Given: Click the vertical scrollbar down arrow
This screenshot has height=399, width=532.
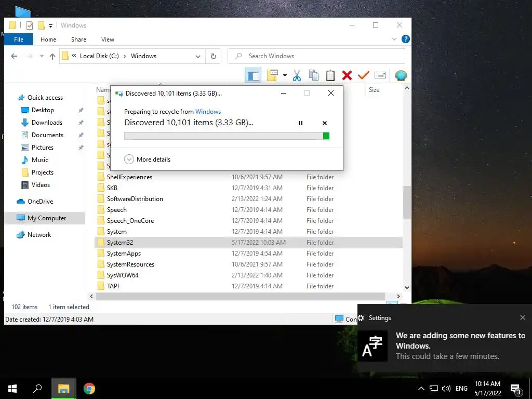Looking at the screenshot, I should (407, 287).
